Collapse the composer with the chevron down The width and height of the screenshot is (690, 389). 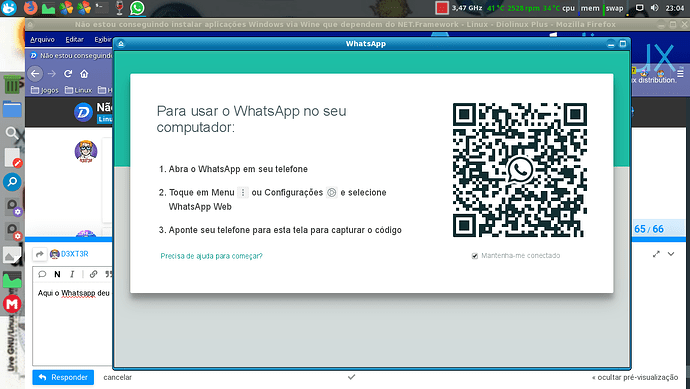tap(671, 254)
